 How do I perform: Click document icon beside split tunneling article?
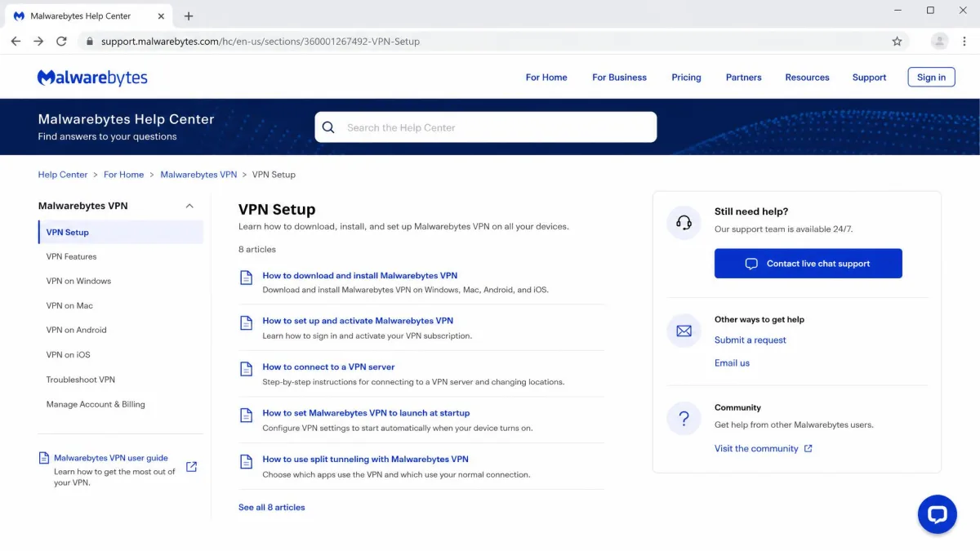(246, 461)
